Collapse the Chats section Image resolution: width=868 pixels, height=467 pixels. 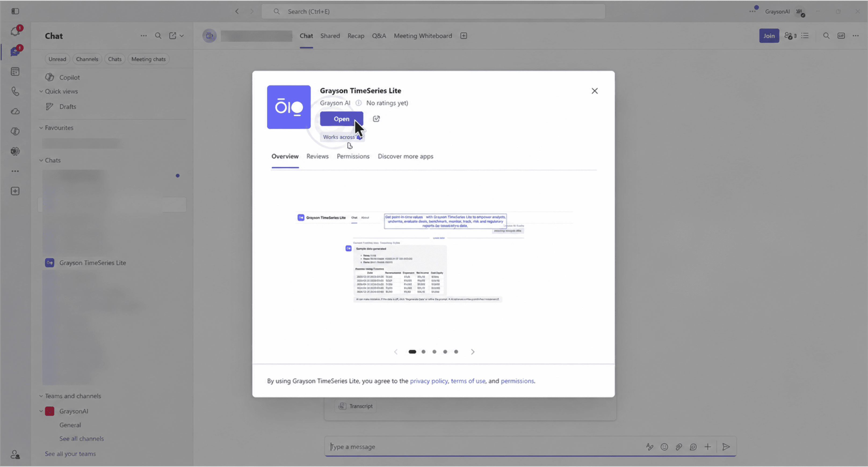(41, 160)
